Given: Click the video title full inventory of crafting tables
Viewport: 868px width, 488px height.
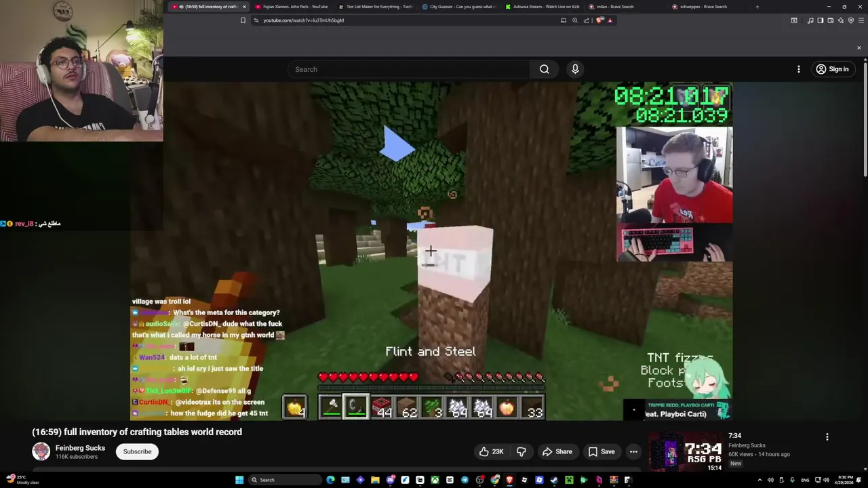Looking at the screenshot, I should [137, 432].
